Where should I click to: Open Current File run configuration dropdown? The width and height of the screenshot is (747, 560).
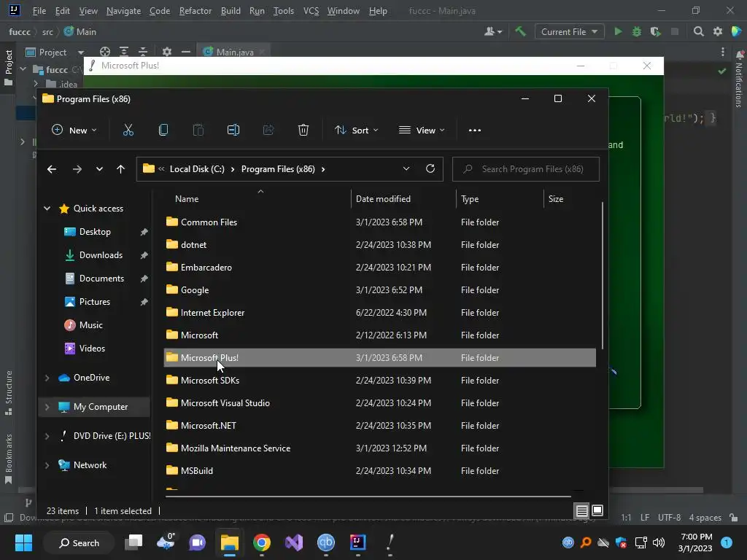point(569,31)
